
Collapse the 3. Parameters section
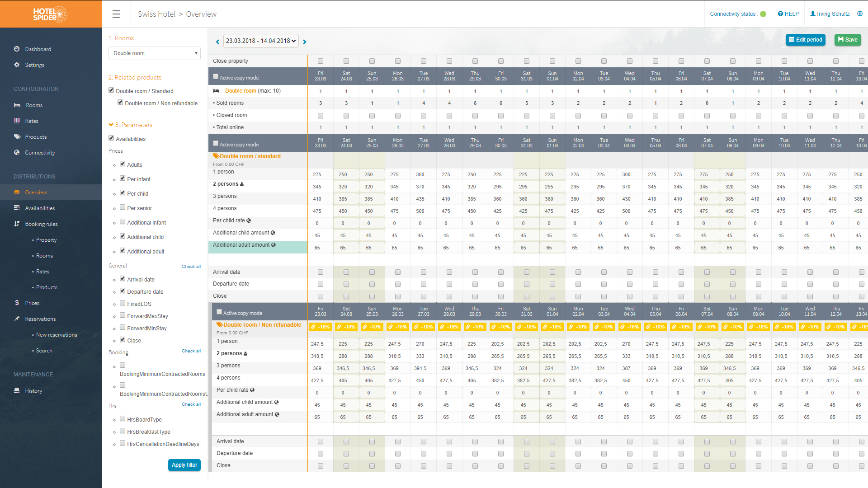(131, 125)
